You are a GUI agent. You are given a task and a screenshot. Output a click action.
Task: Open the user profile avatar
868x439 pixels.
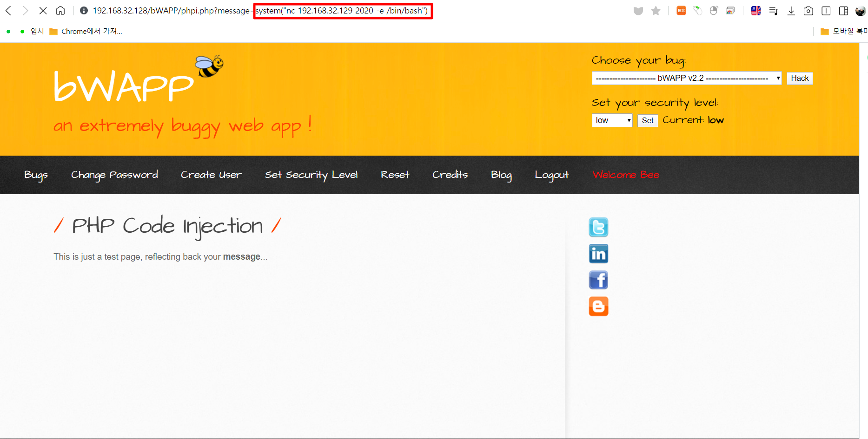click(861, 11)
